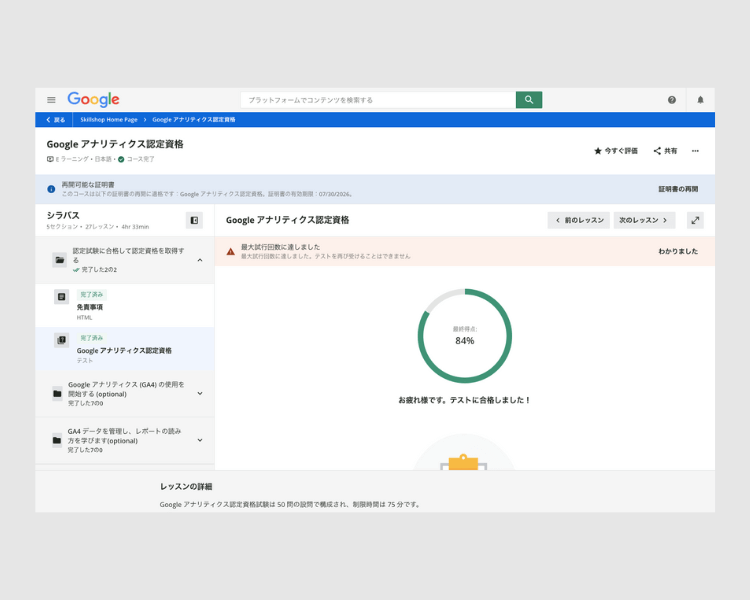This screenshot has height=600, width=750.
Task: Collapse the 認定試験に合格して section chevron
Action: 200,260
